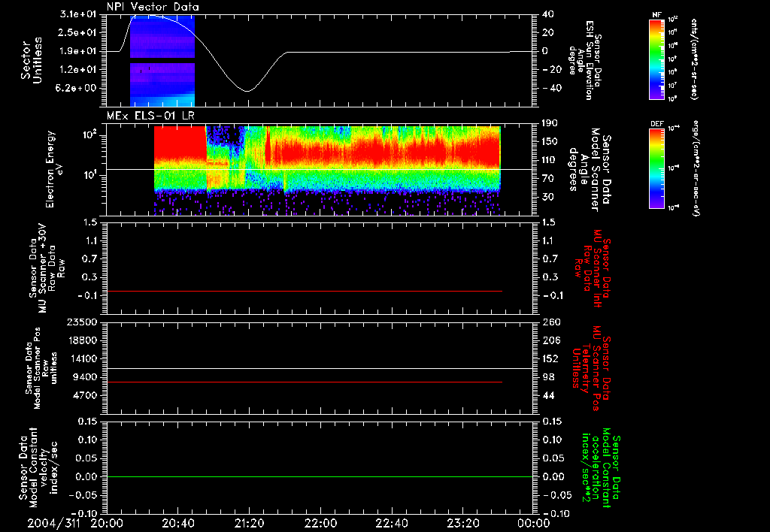Click the red line in Scanner Pos panel

(x=305, y=382)
